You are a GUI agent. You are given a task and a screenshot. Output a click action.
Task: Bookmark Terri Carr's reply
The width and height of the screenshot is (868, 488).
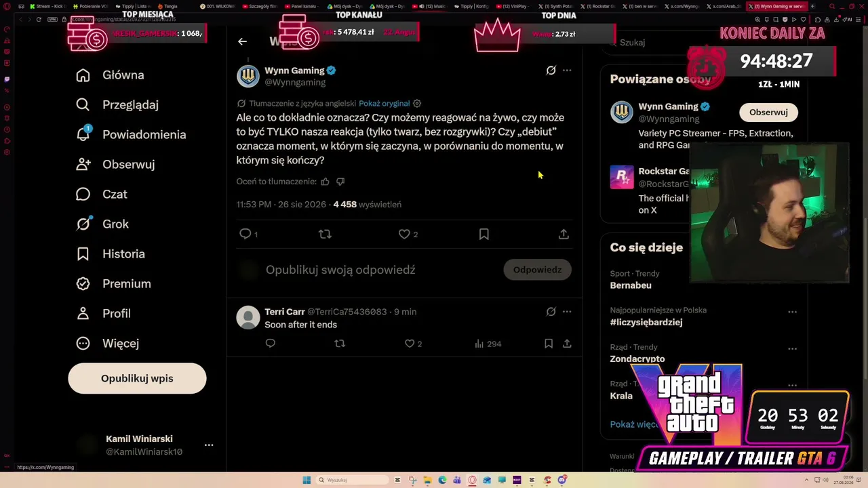coord(549,344)
